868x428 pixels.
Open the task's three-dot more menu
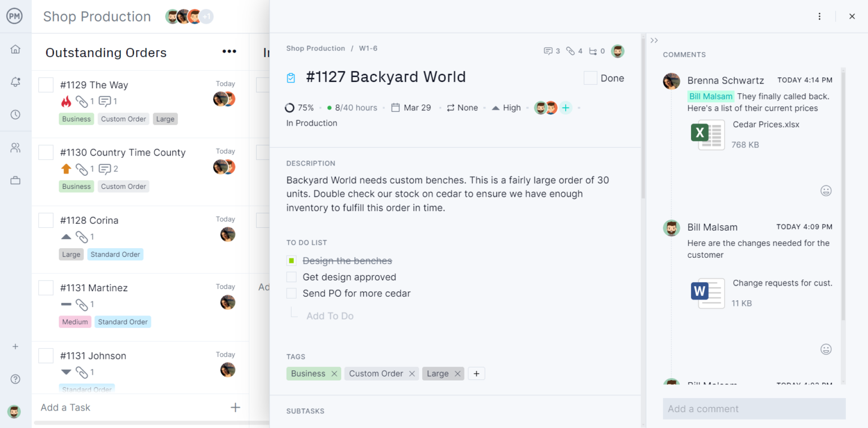point(819,16)
